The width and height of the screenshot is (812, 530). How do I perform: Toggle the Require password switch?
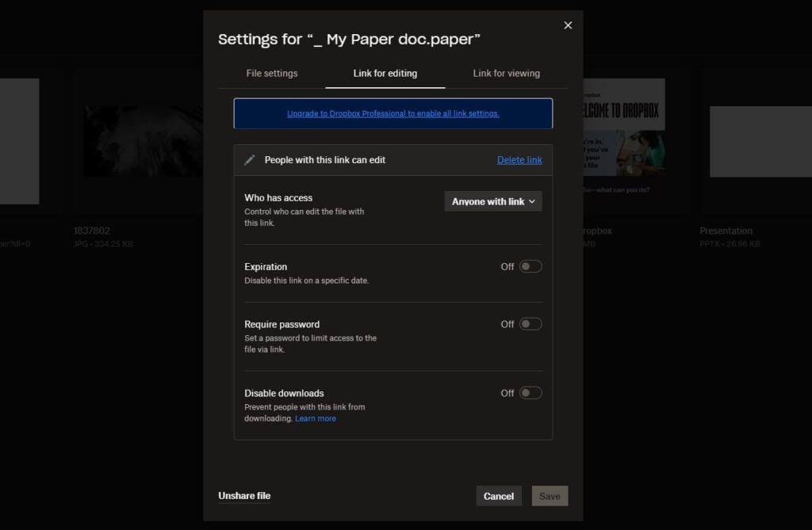point(530,324)
